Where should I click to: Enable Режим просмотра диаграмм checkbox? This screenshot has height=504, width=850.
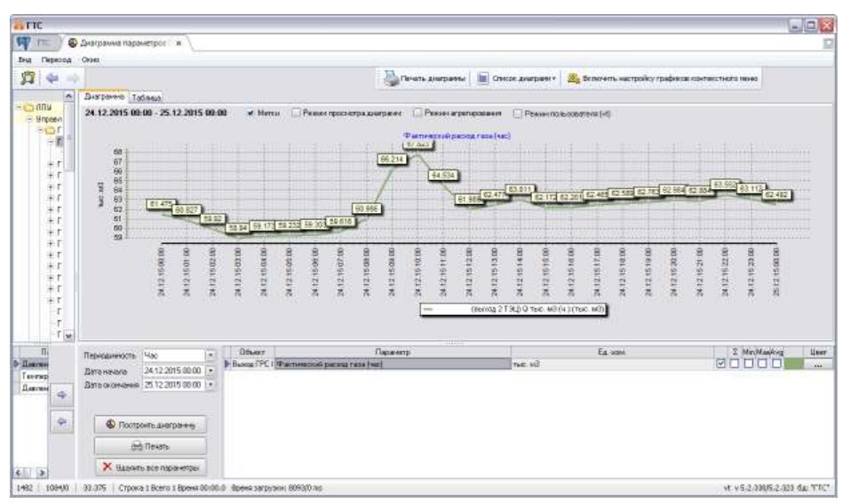(296, 114)
